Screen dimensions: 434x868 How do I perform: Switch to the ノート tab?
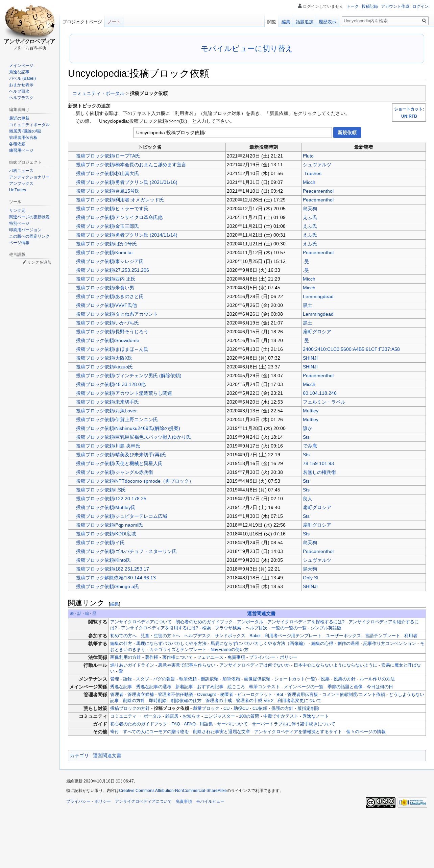tap(114, 22)
